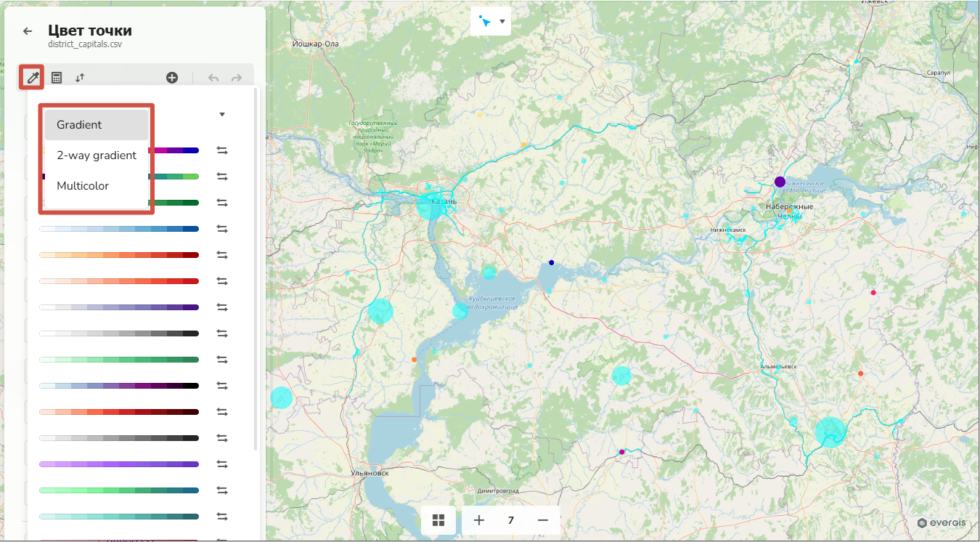The height and width of the screenshot is (542, 980).
Task: Apply the cream-orange to dark red swatch
Action: coord(119,255)
